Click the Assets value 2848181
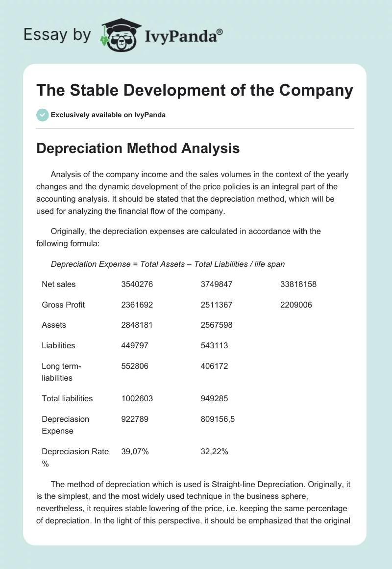 point(137,325)
